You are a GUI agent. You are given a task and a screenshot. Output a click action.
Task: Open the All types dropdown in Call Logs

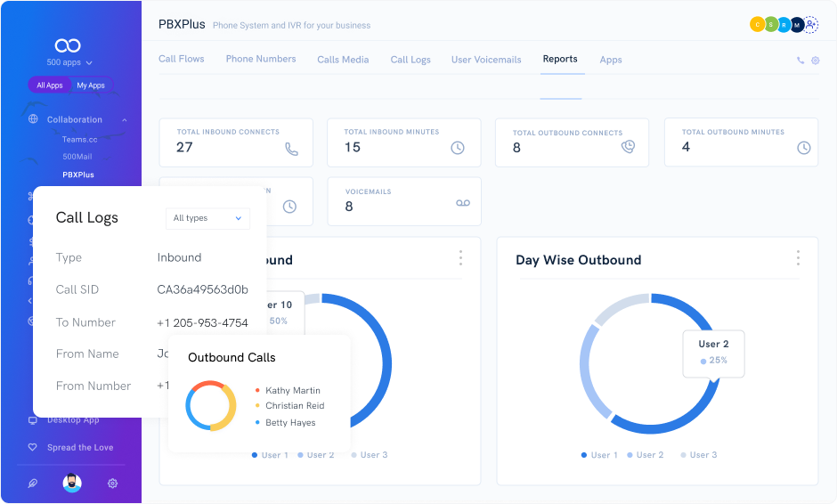(x=207, y=218)
